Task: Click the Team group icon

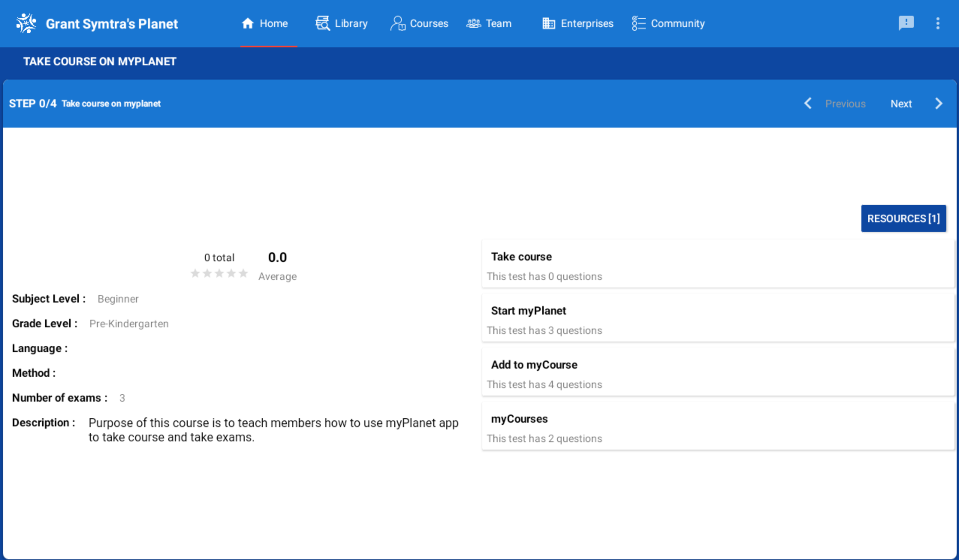Action: coord(474,23)
